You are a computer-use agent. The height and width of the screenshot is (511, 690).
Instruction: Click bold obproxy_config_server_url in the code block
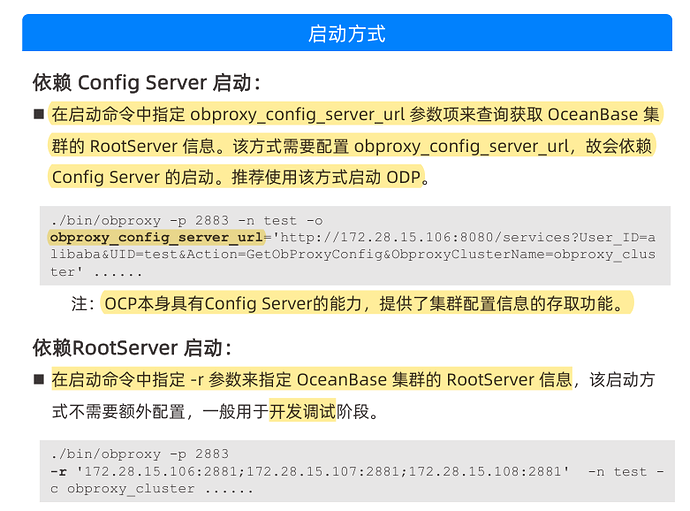click(x=154, y=237)
